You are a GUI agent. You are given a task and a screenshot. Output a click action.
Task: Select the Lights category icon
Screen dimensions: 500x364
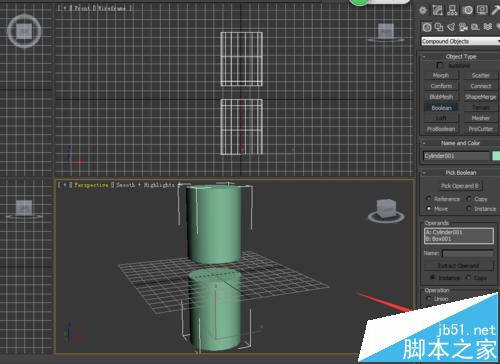click(451, 27)
